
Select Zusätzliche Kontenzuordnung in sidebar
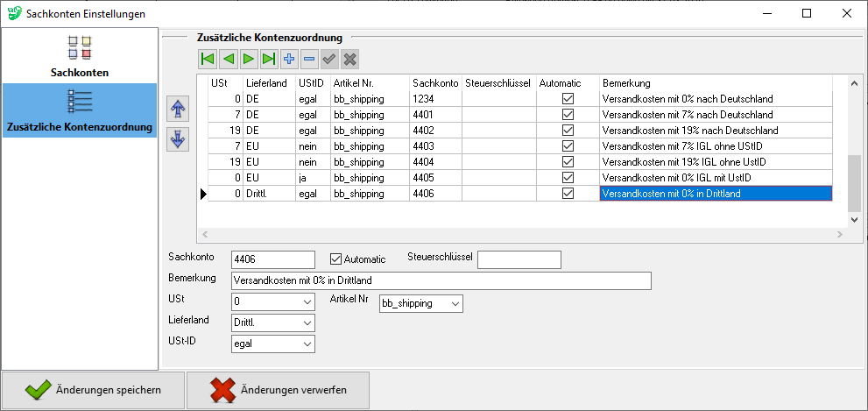pos(80,110)
